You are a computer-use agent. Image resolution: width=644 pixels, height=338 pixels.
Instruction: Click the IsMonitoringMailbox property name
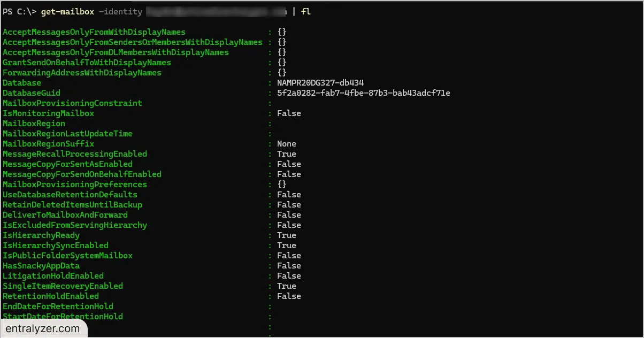(x=48, y=113)
